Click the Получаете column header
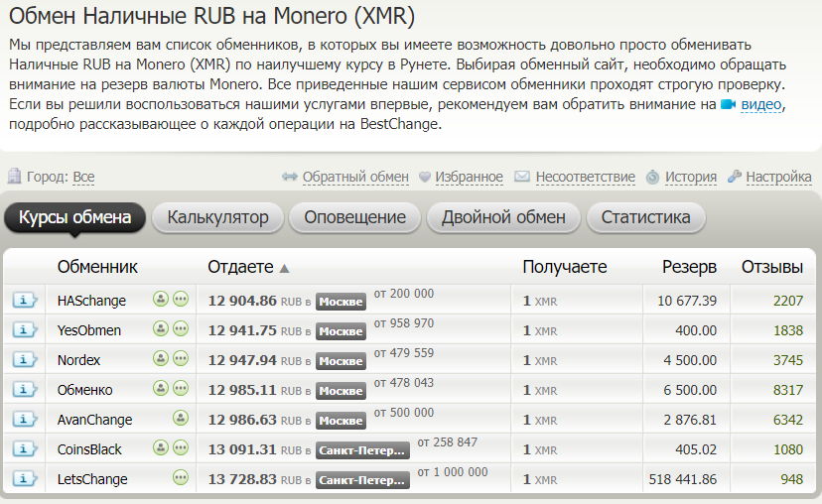This screenshot has width=822, height=504. pos(565,267)
